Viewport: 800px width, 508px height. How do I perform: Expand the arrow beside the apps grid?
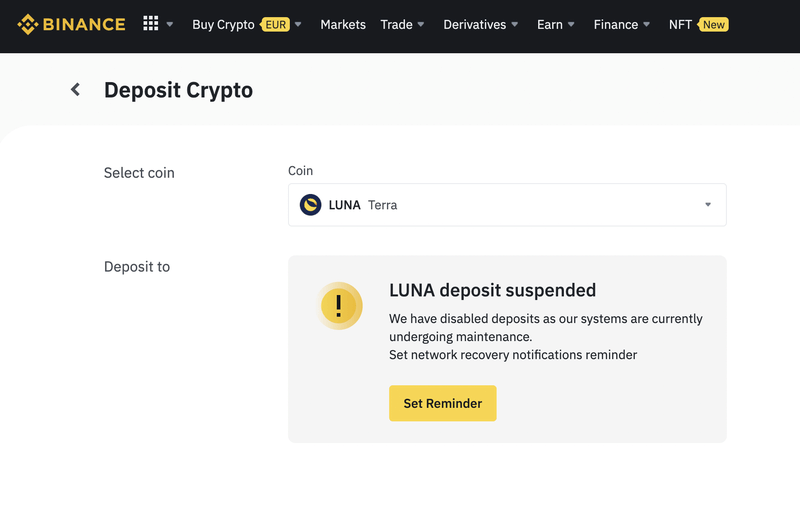pos(170,24)
